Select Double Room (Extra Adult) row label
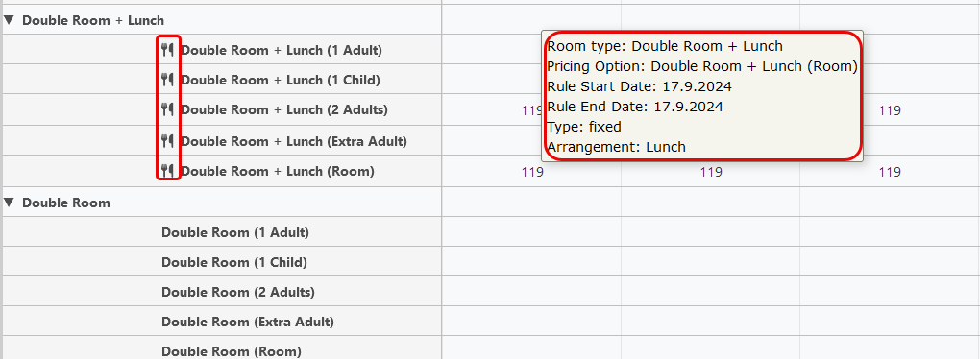The image size is (980, 359). 248,322
